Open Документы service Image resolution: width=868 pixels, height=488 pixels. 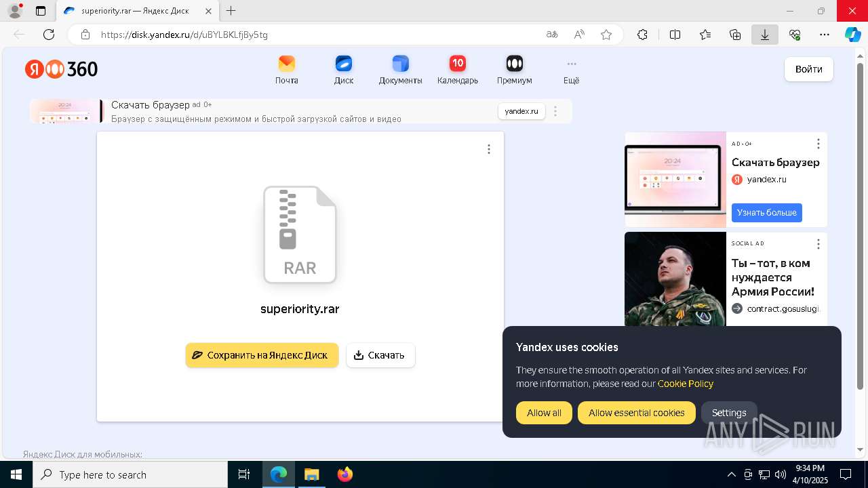tap(401, 70)
